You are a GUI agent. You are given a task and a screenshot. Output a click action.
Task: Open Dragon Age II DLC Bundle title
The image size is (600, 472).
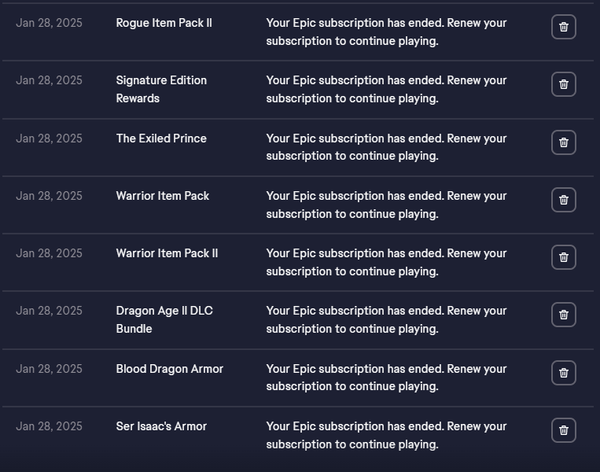[x=164, y=319]
